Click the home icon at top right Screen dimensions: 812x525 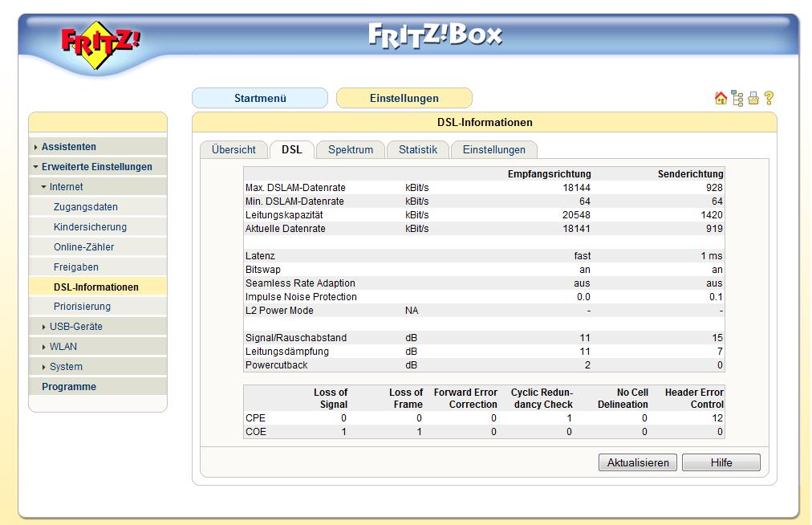click(721, 98)
